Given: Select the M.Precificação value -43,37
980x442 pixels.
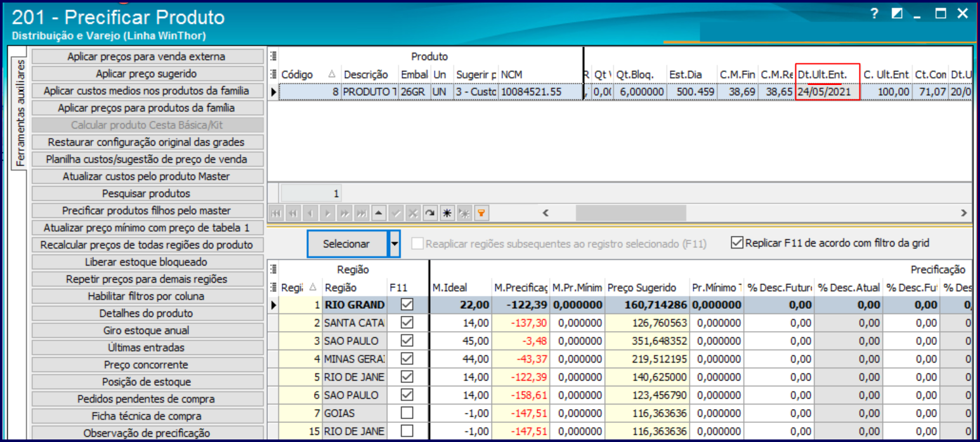Looking at the screenshot, I should coord(520,359).
